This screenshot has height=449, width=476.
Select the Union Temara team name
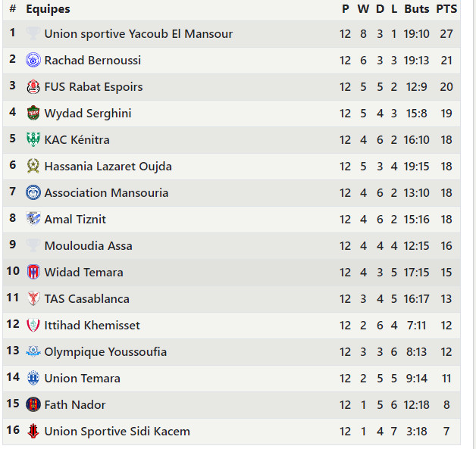(x=82, y=378)
